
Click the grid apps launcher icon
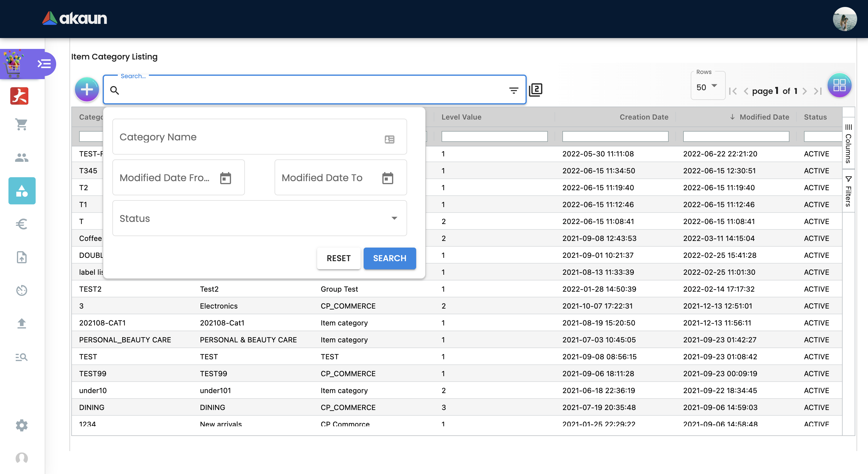pos(839,85)
